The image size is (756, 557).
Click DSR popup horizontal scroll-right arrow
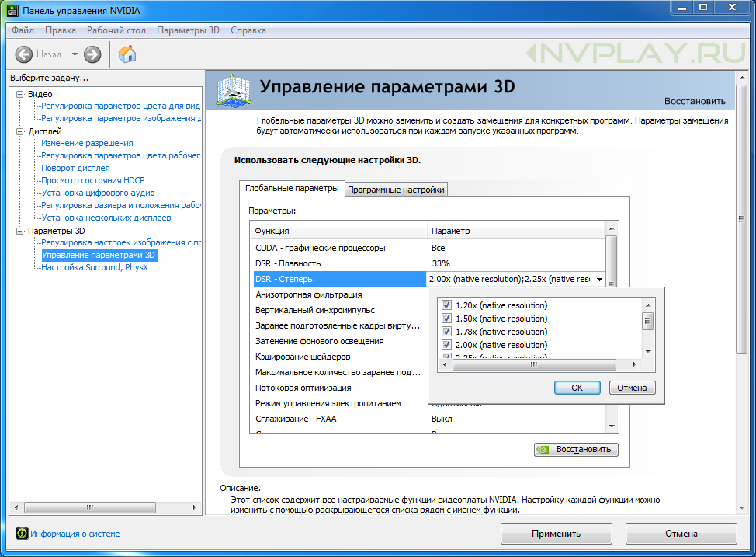[x=634, y=365]
